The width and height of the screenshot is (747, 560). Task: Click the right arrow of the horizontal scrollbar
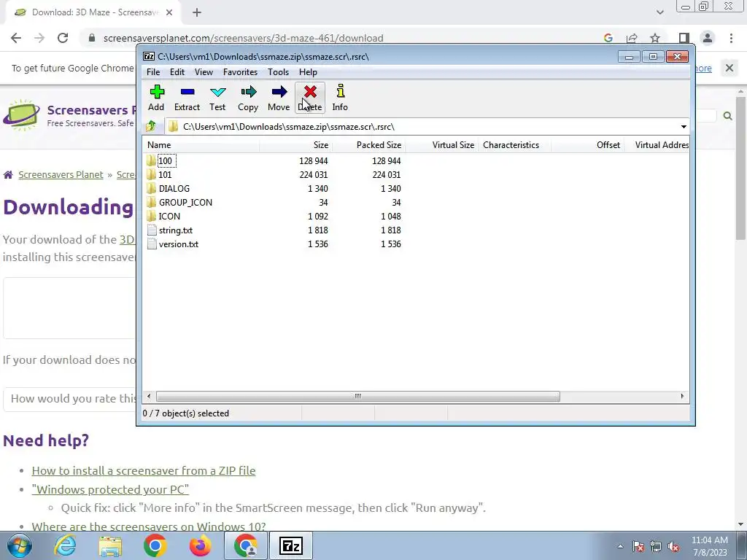(682, 396)
